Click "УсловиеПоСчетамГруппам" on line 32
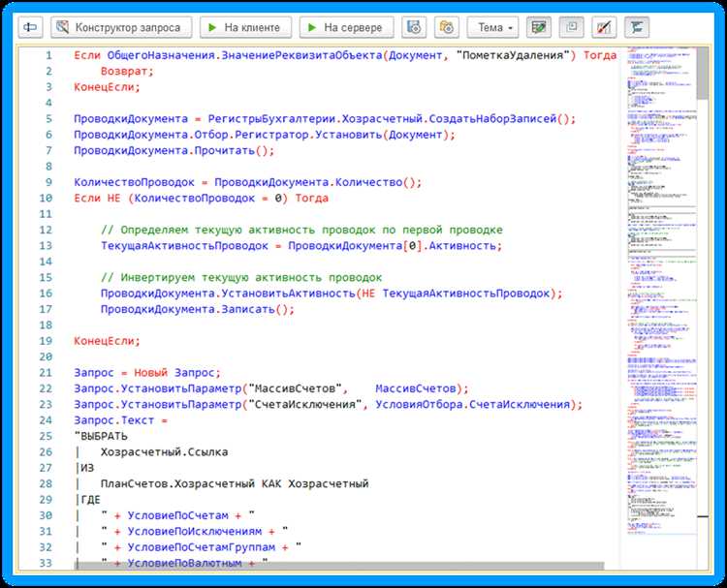 202,547
